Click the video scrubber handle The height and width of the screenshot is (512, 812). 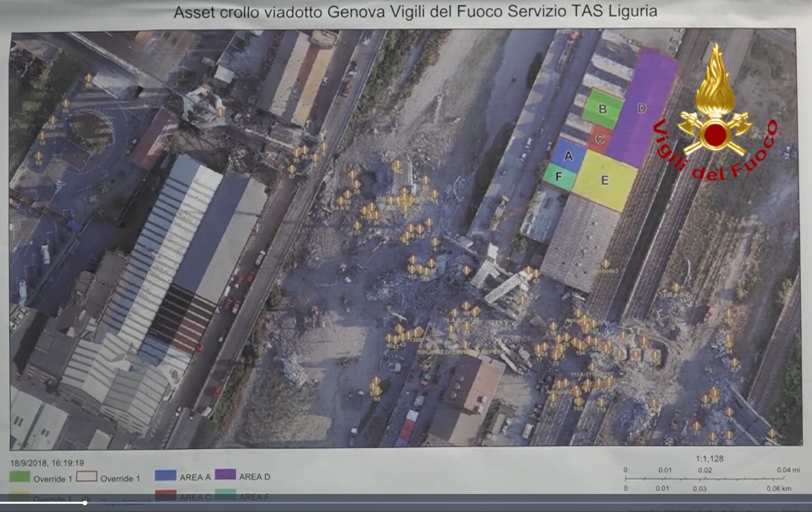(85, 503)
